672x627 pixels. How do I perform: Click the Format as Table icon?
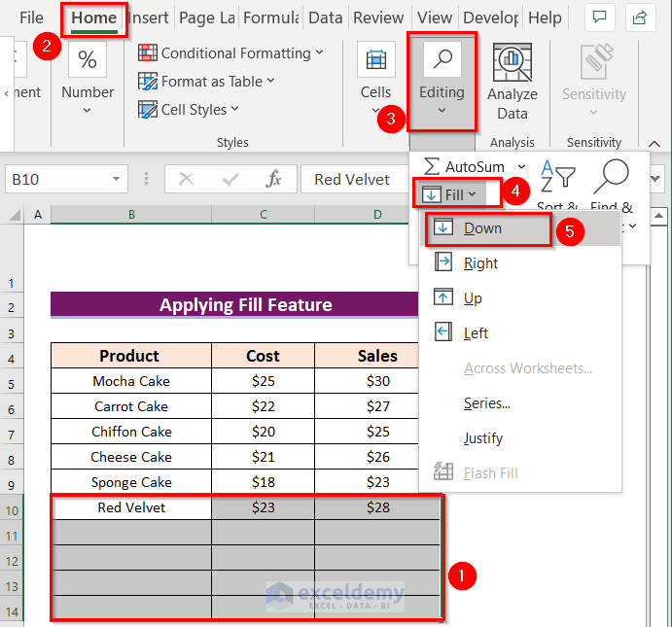148,81
